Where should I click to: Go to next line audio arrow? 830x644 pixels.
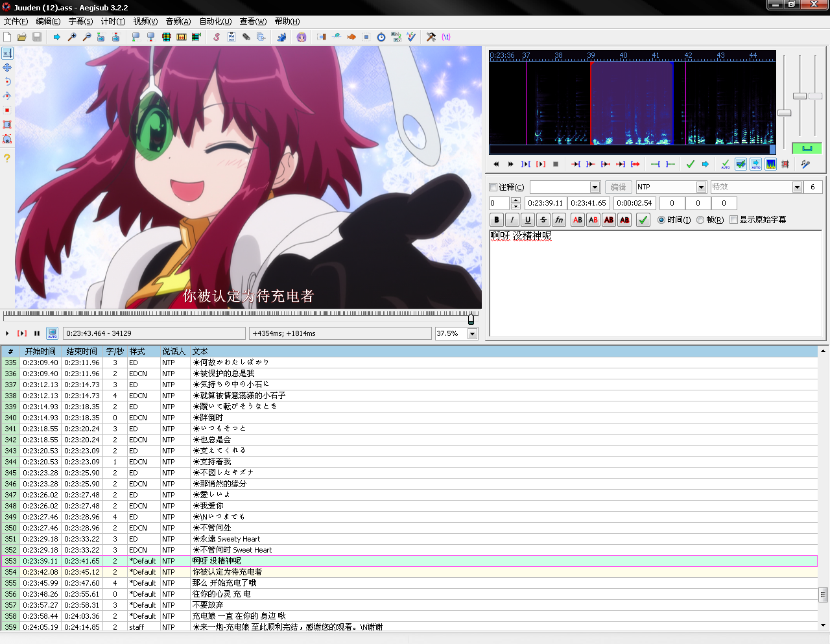click(x=705, y=164)
